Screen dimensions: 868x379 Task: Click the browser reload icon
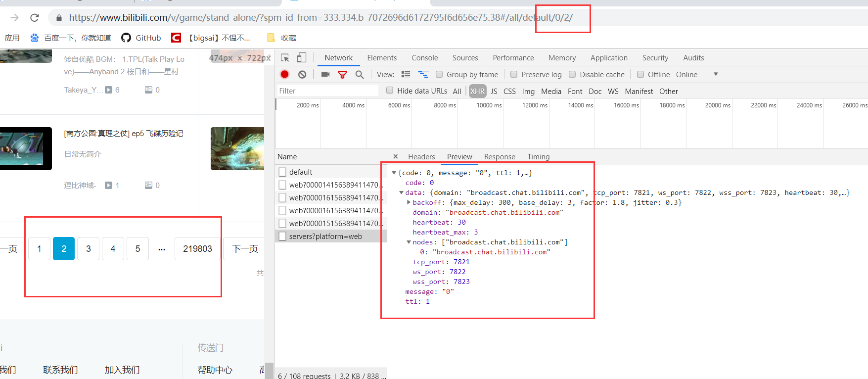(x=34, y=18)
